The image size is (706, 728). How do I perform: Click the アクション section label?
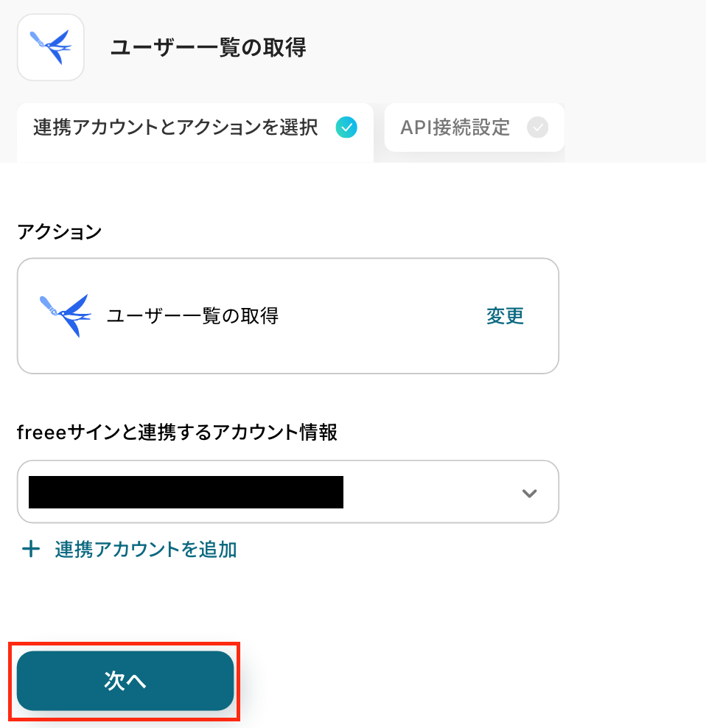[x=59, y=232]
